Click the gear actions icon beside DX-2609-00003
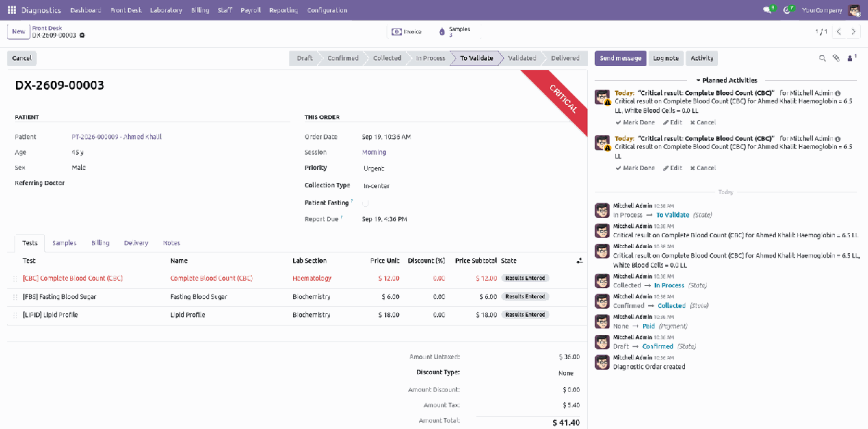The image size is (868, 429). (x=82, y=35)
